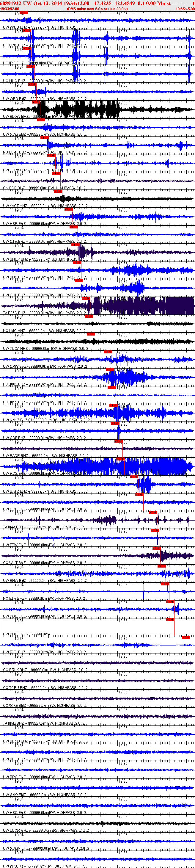
Task: Select the red pick flag on TA B05D trace
Action: tap(86, 298)
